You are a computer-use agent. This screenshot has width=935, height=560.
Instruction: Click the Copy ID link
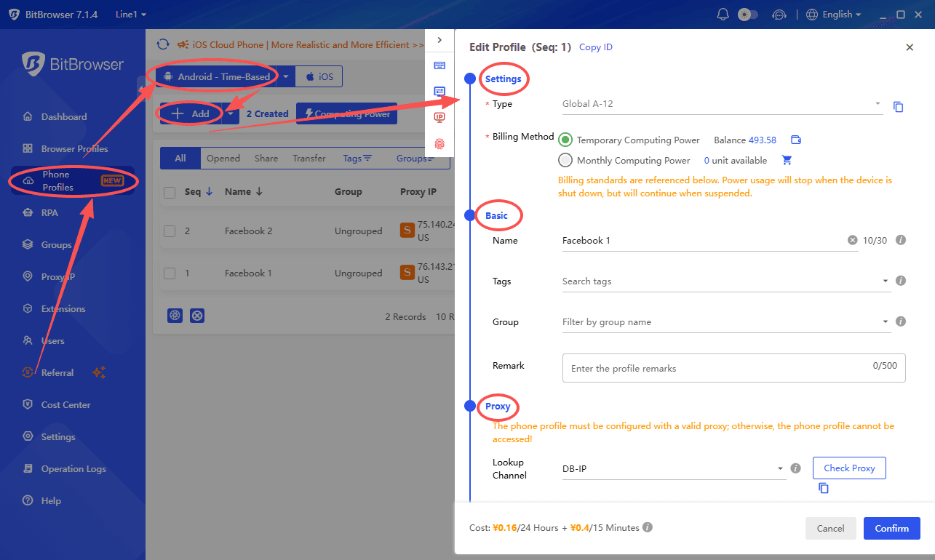pyautogui.click(x=596, y=47)
